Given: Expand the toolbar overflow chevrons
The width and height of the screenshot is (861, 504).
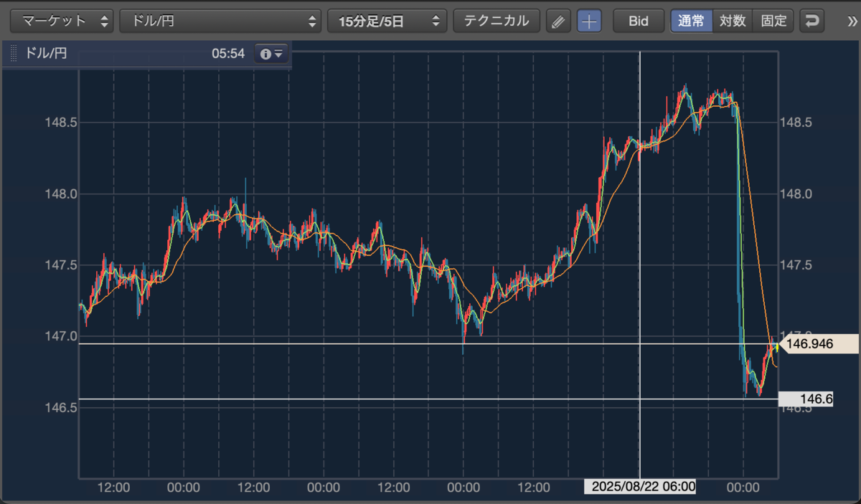Looking at the screenshot, I should [851, 22].
